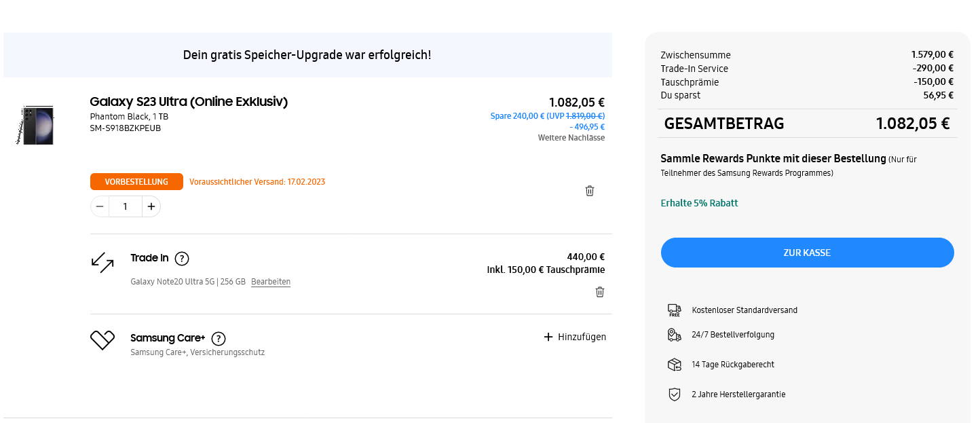Viewport: 980px width, 423px height.
Task: Edit trade-in device via Bearbeiten link
Action: (x=271, y=282)
